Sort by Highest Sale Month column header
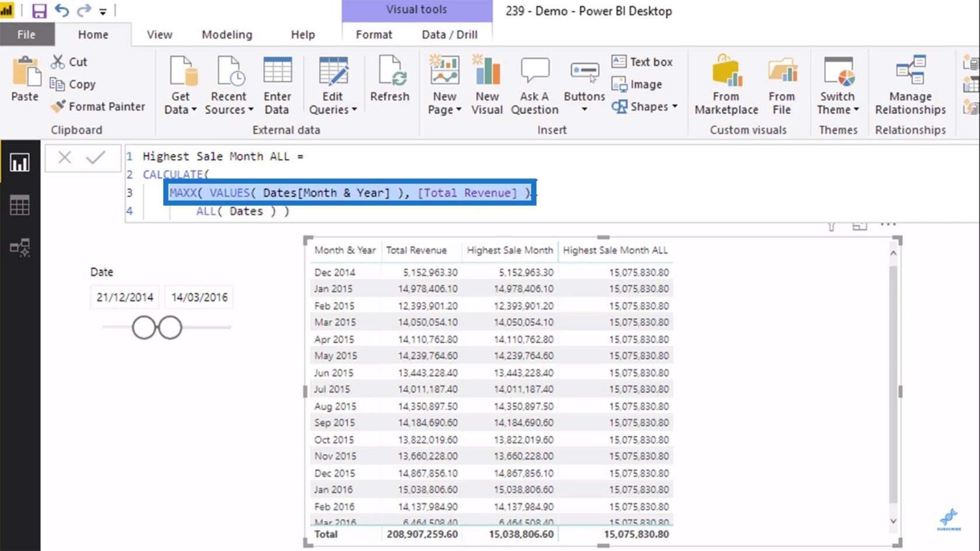The height and width of the screenshot is (551, 980). tap(510, 250)
